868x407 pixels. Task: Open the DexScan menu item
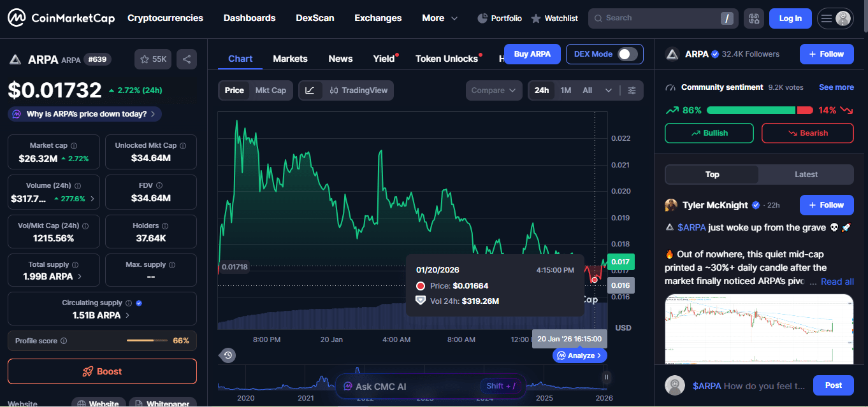(x=315, y=18)
